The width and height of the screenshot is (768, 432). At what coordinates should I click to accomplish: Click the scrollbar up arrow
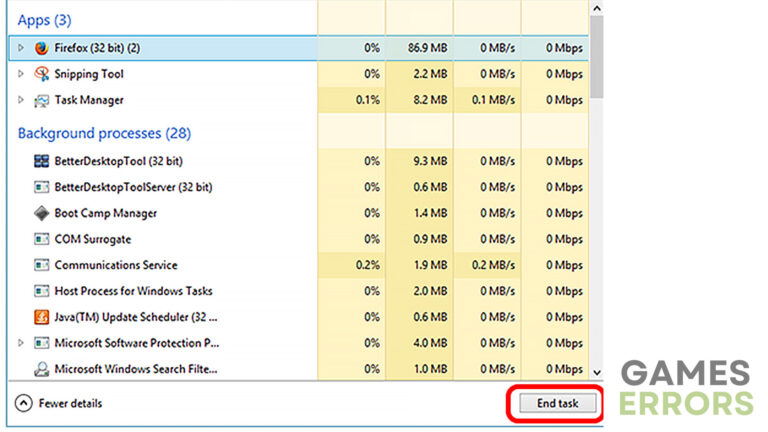(x=597, y=8)
